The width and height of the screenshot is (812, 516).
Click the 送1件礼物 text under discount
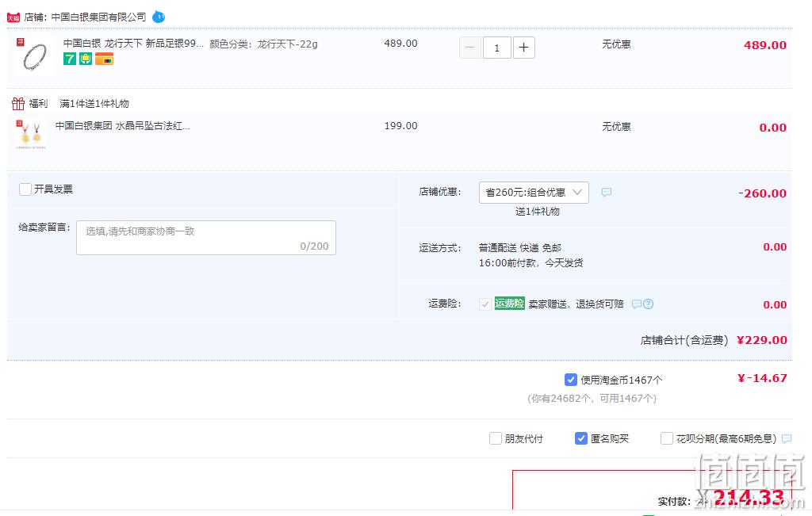click(x=538, y=211)
